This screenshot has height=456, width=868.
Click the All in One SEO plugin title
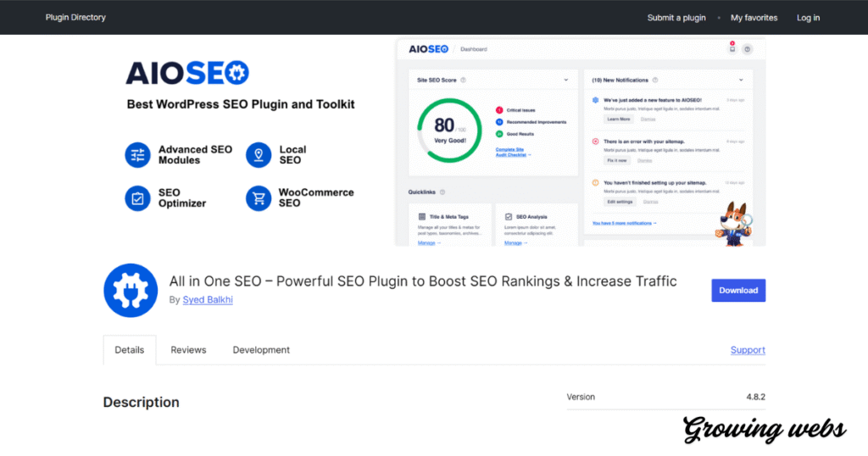[423, 281]
